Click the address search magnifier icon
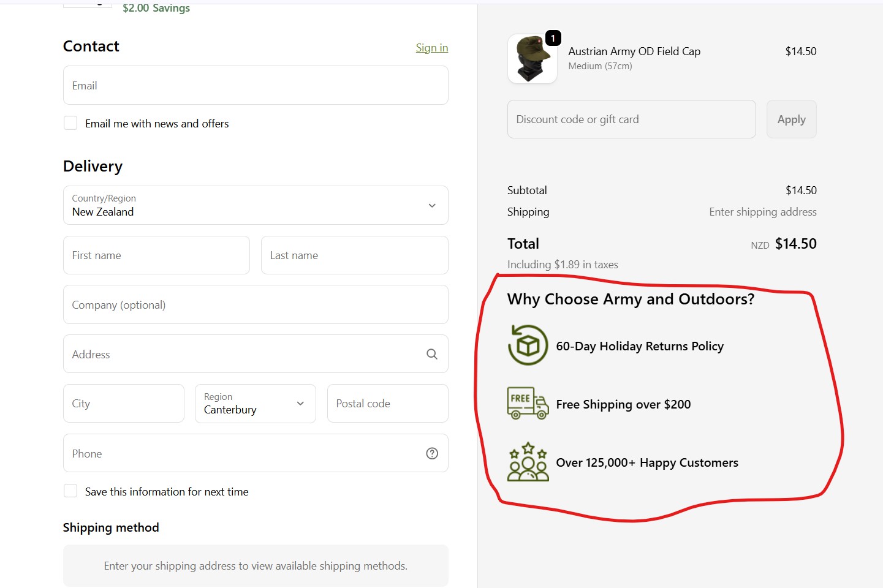The image size is (883, 588). [432, 354]
